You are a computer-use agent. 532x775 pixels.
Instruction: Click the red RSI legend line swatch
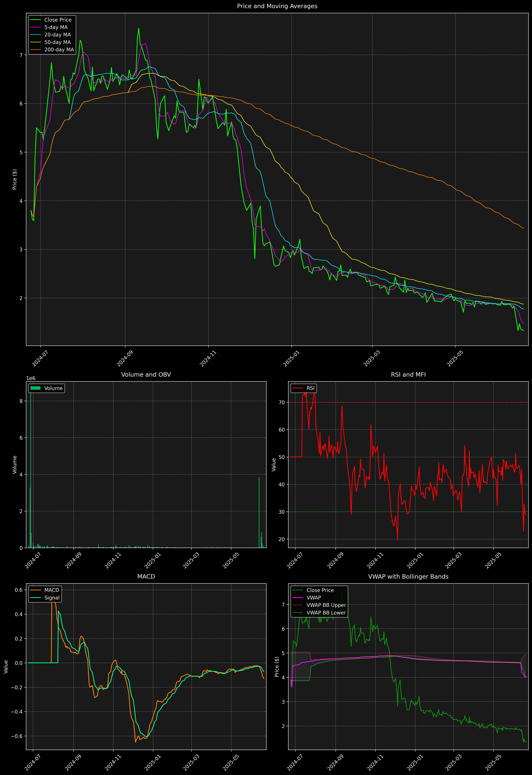click(x=298, y=388)
